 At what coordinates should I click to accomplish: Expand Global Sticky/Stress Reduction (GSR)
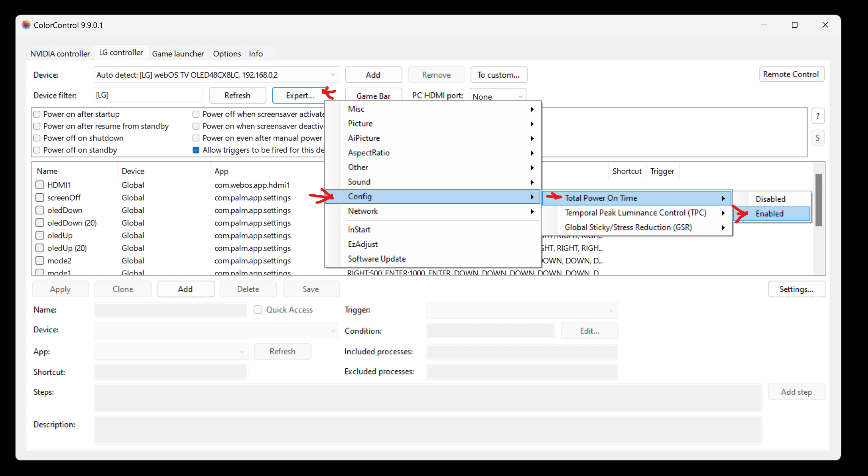[x=636, y=227]
